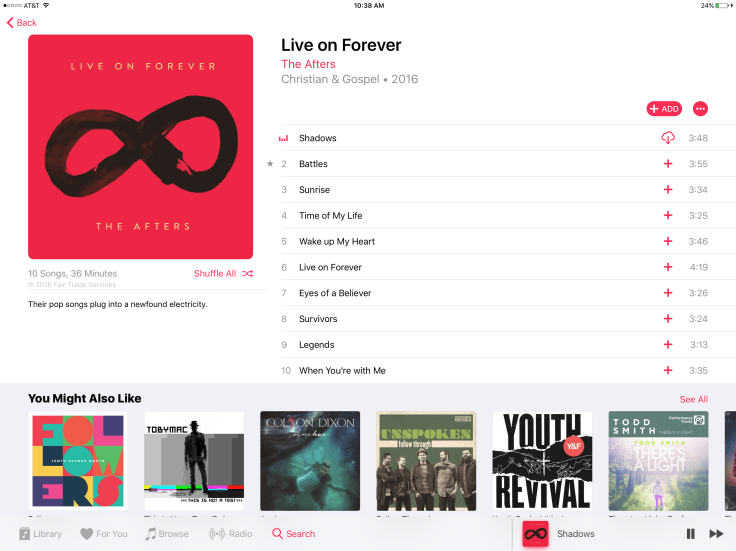Image resolution: width=736 pixels, height=551 pixels.
Task: Pause the currently playing song
Action: point(690,534)
